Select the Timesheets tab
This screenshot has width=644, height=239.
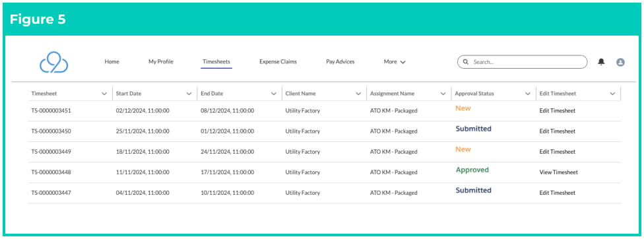click(x=216, y=61)
